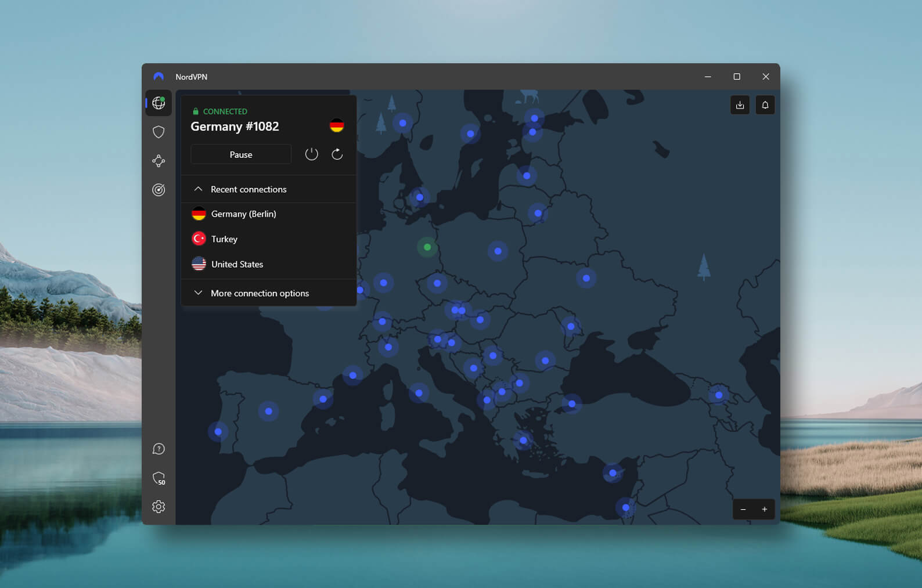Select the Norway server dot on map
Screen dimensions: 922x588
click(x=403, y=123)
